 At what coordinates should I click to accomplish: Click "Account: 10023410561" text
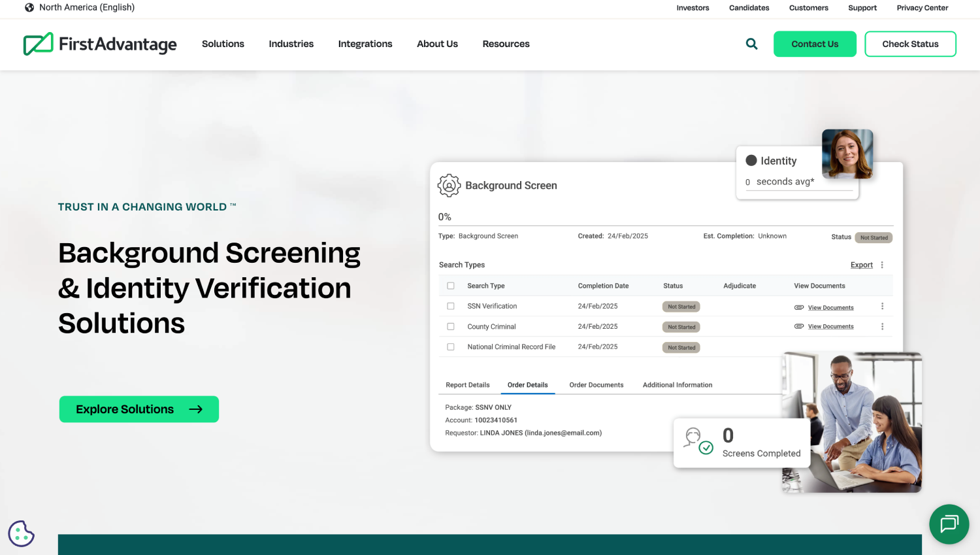(x=482, y=420)
